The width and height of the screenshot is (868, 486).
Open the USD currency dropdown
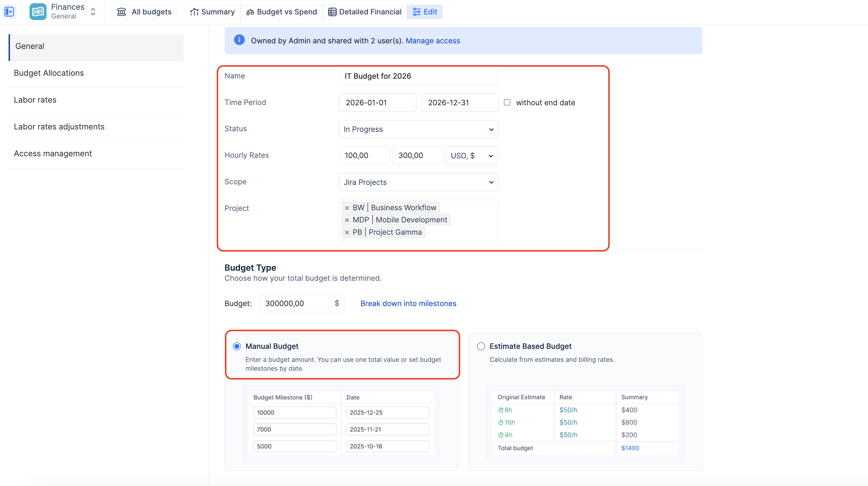tap(471, 156)
